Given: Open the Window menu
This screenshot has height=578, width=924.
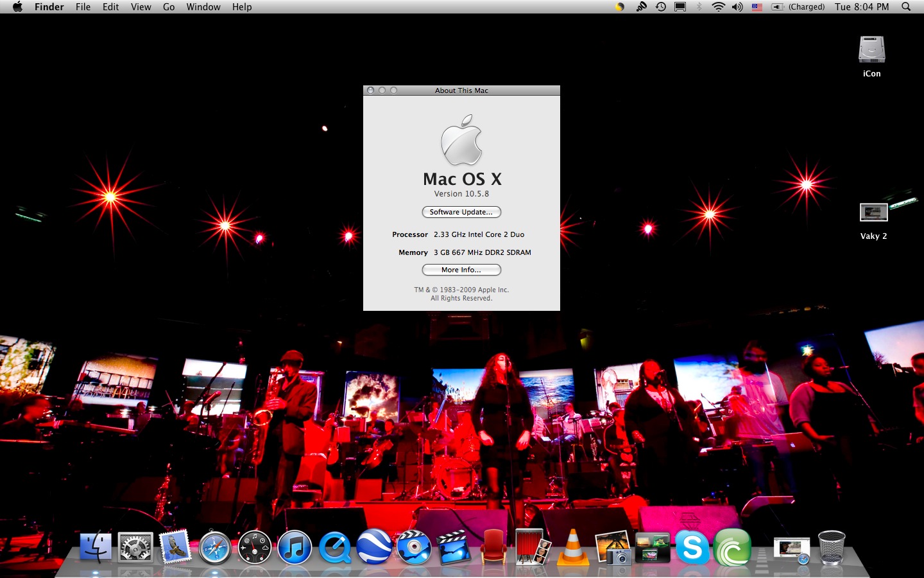Looking at the screenshot, I should click(x=203, y=7).
